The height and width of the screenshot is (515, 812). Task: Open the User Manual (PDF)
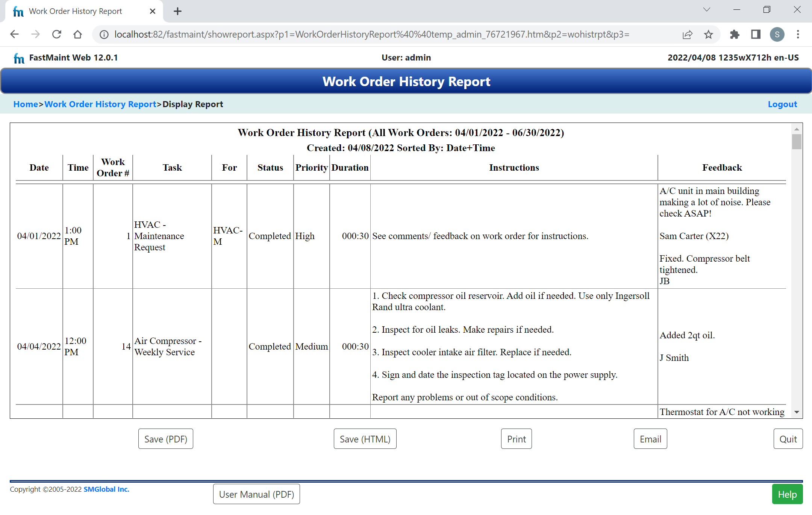[256, 494]
